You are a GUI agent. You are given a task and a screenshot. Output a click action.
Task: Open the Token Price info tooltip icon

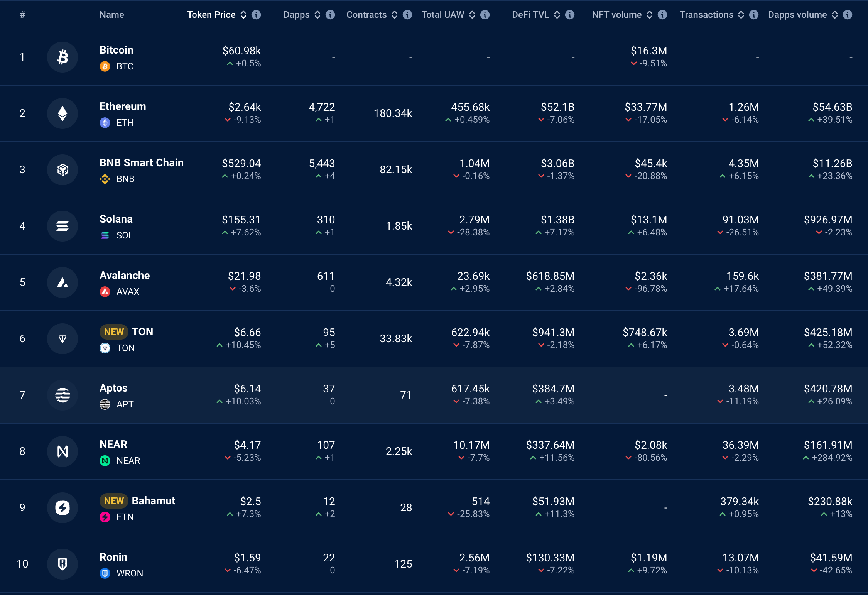tap(256, 15)
